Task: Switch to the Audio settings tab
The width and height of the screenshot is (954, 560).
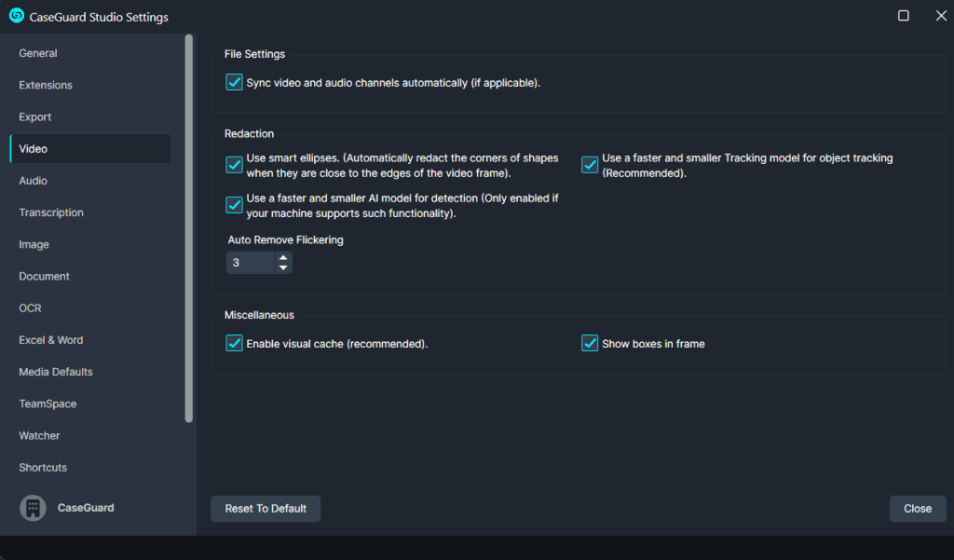Action: (34, 181)
